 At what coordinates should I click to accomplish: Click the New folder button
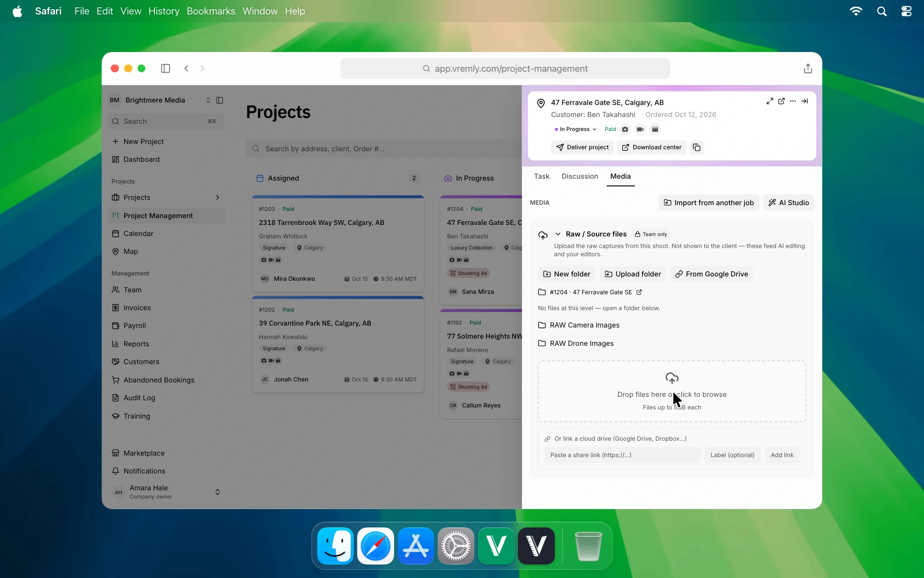tap(566, 274)
